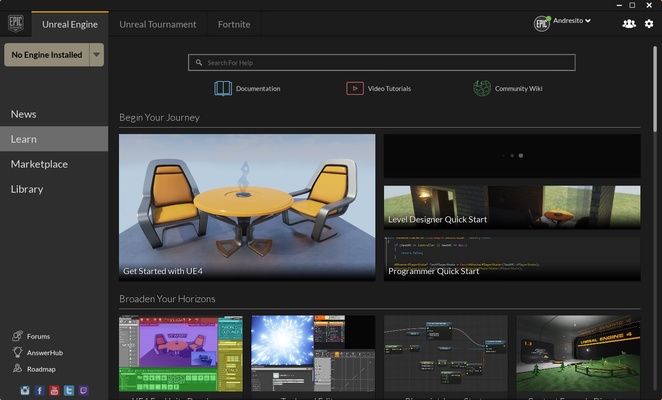Viewport: 662px width, 400px height.
Task: Open the Documentation link
Action: [258, 88]
